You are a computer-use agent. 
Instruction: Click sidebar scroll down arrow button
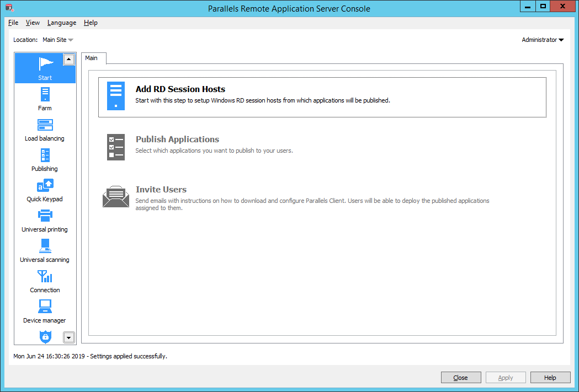click(68, 337)
